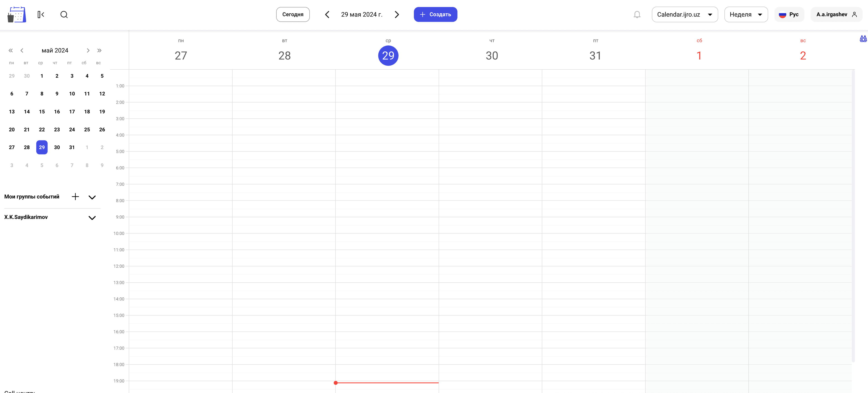
Task: Add new event group plus icon
Action: point(75,197)
